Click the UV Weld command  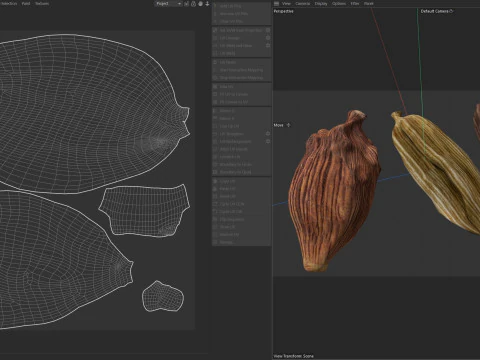click(241, 53)
